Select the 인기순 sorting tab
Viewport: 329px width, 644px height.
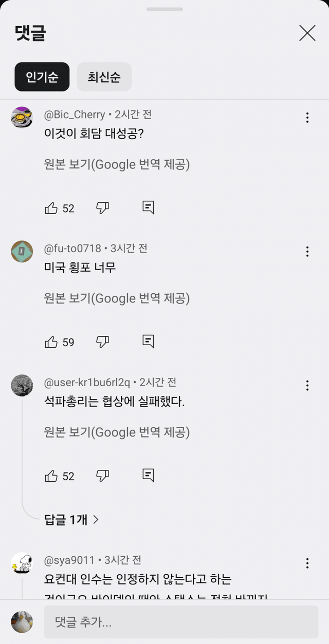[42, 77]
